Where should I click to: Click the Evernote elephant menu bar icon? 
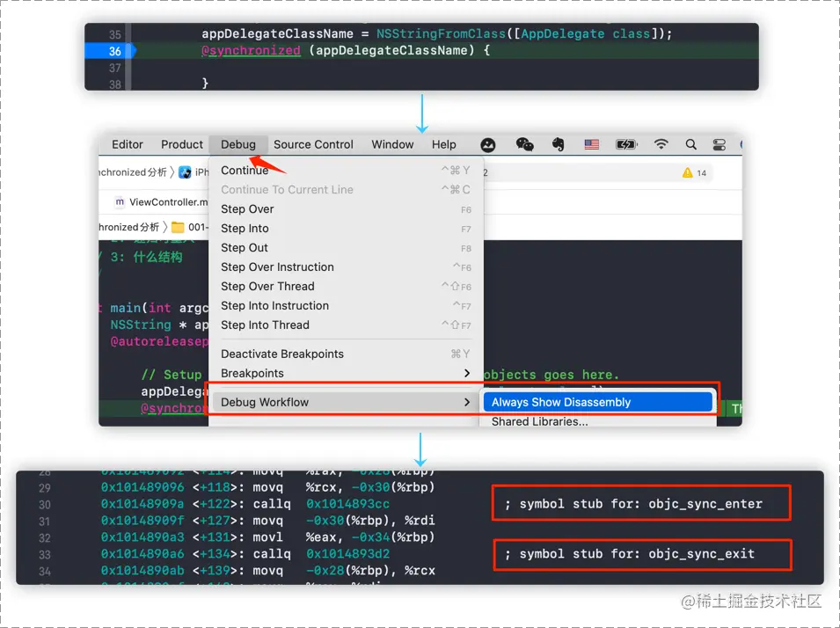[x=559, y=144]
